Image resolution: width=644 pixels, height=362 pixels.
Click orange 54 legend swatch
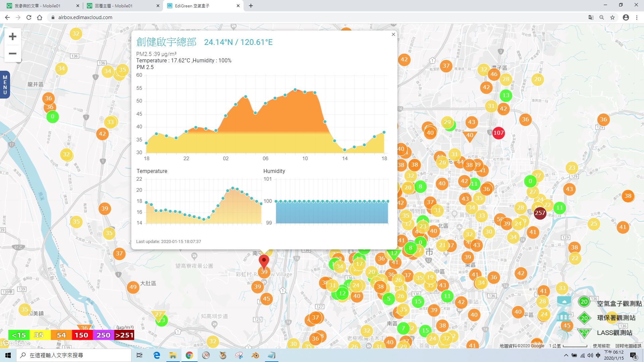[61, 335]
